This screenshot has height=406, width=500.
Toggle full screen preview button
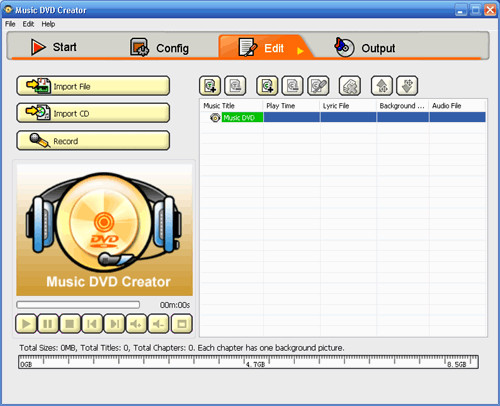(x=182, y=324)
